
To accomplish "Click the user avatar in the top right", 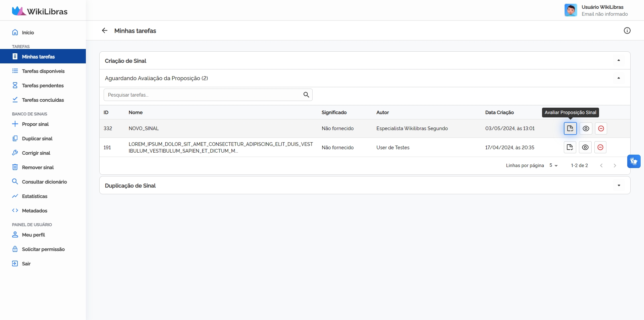I will point(571,10).
